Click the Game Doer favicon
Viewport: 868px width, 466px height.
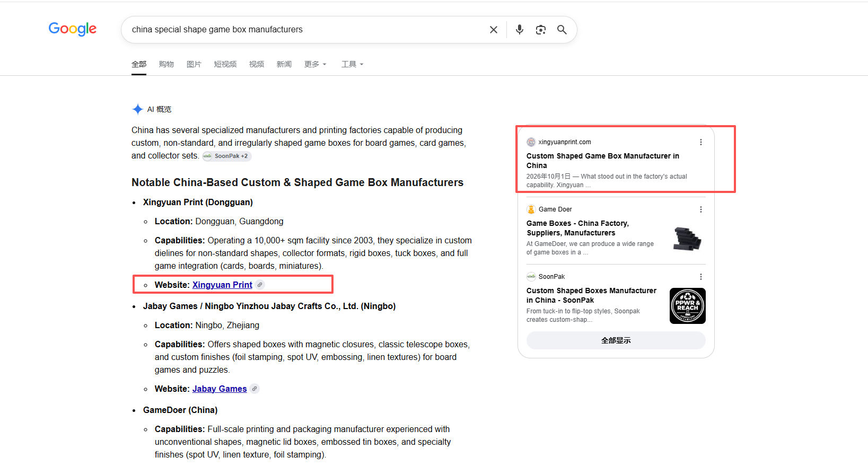coord(531,209)
